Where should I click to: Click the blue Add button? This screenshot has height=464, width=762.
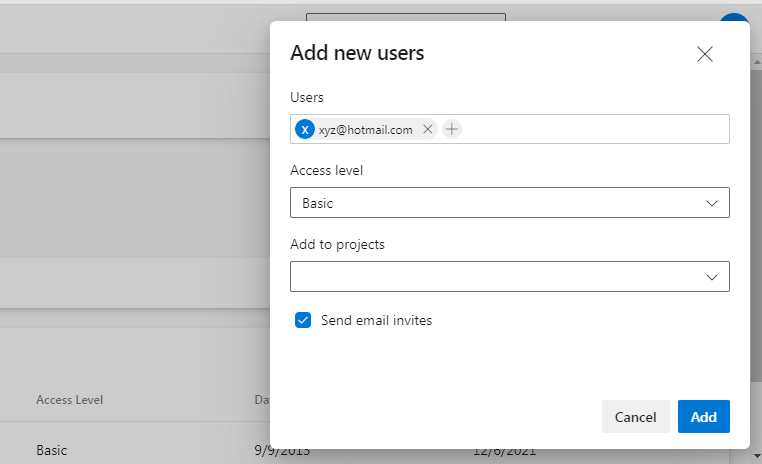click(x=703, y=417)
